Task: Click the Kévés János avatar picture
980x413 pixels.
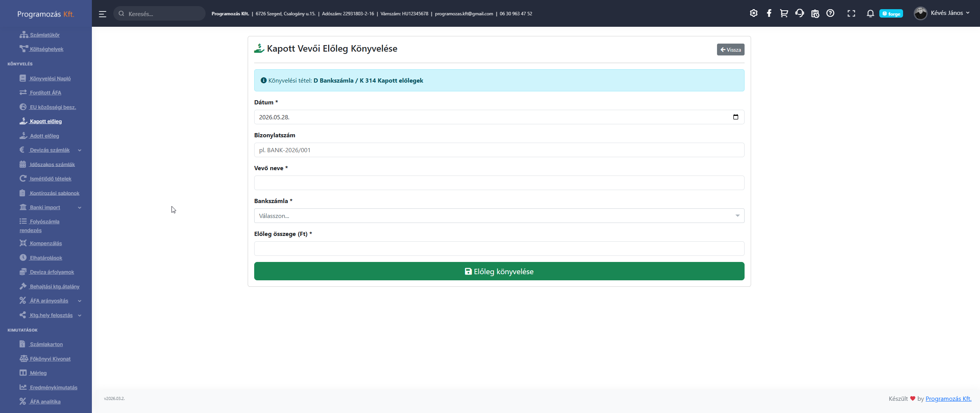Action: [920, 13]
